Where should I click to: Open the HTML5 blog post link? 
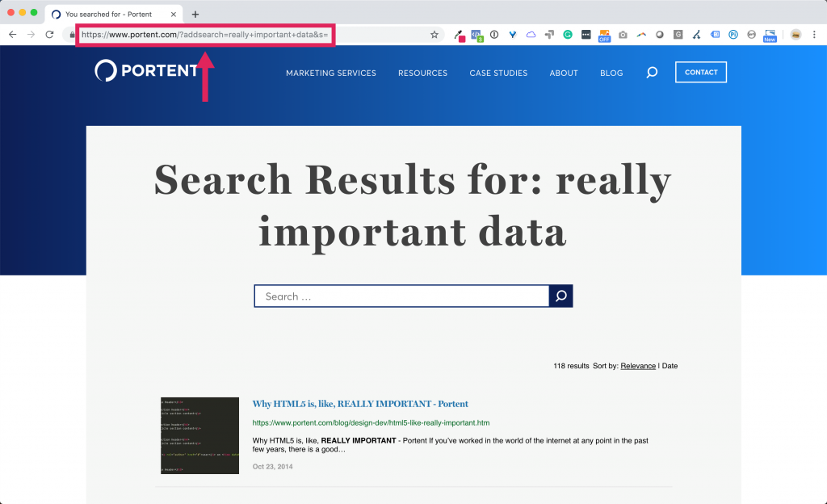tap(360, 403)
